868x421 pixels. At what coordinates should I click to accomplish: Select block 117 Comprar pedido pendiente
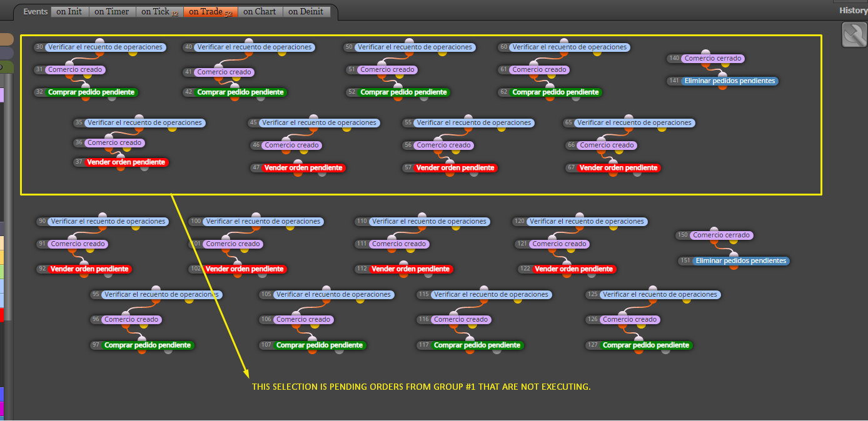pyautogui.click(x=470, y=345)
